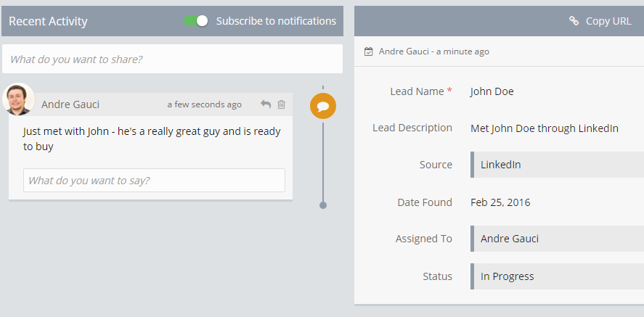Viewport: 644px width, 317px height.
Task: Click the Recent Activity panel heading
Action: pyautogui.click(x=48, y=21)
